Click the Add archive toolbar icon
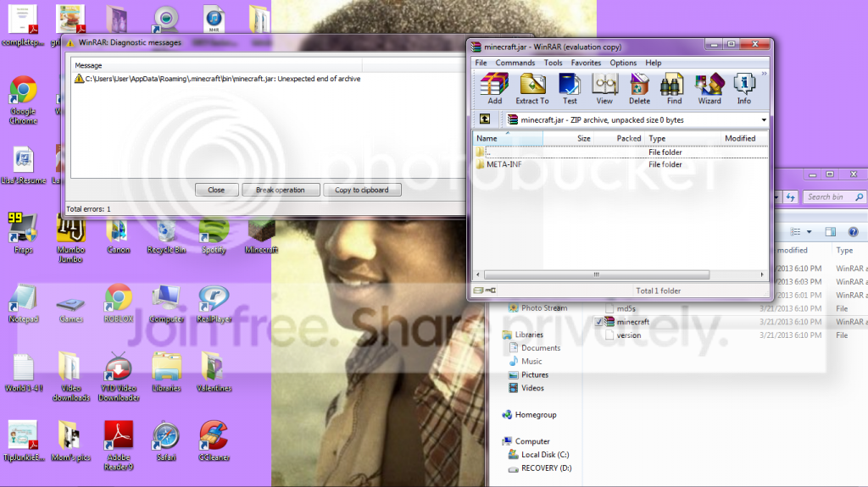868x487 pixels. click(x=494, y=88)
